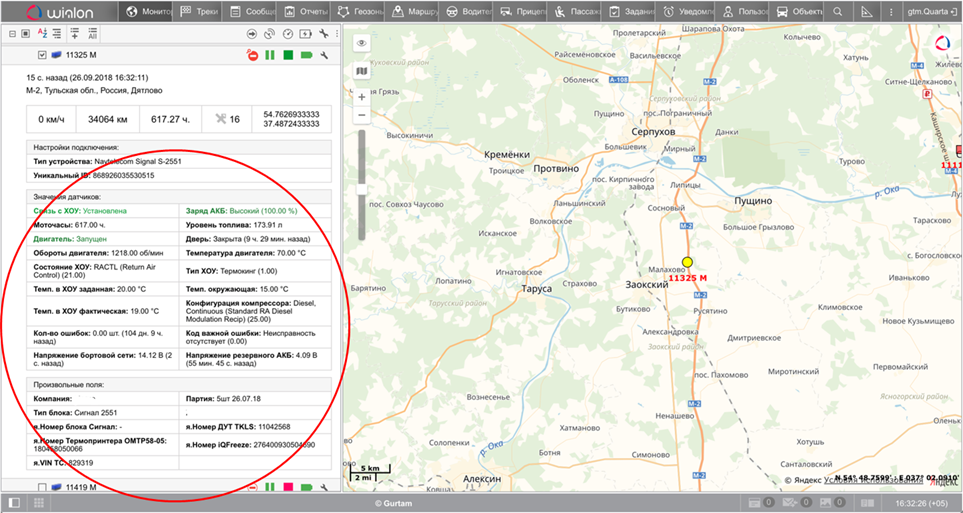The image size is (963, 513).
Task: Zoom in the map with plus button
Action: point(361,97)
